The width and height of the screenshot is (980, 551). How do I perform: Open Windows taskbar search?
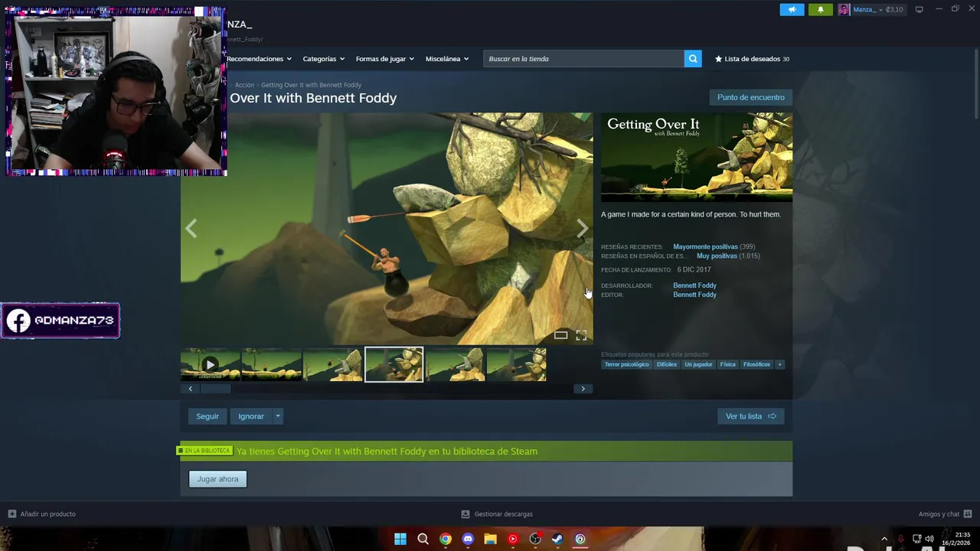423,540
